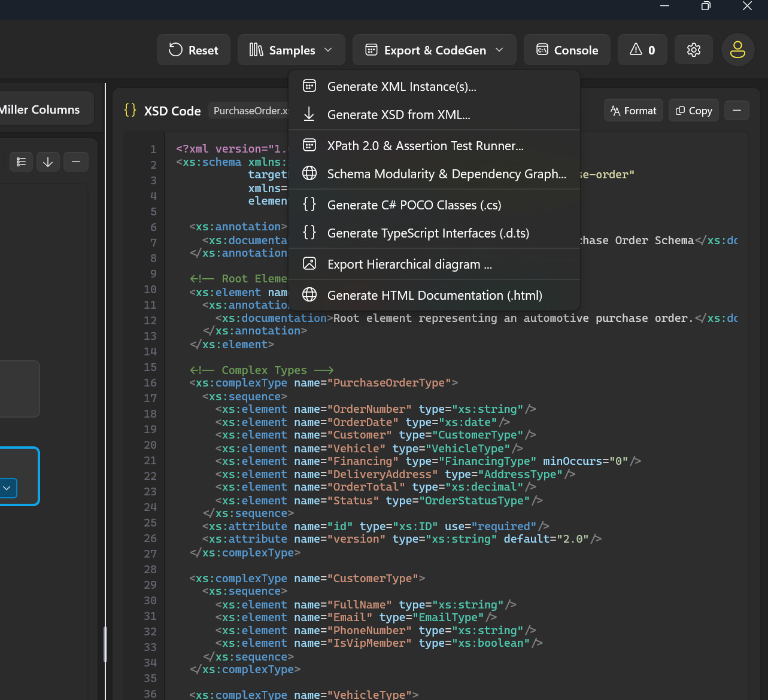Click the CustomerType complexType line
768x700 pixels.
[x=307, y=579]
